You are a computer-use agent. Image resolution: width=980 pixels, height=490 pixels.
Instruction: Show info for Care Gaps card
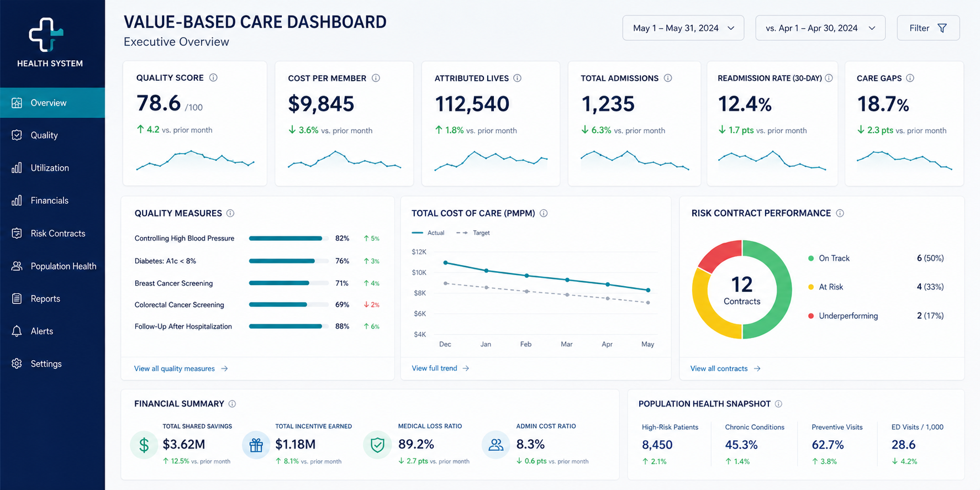click(910, 78)
